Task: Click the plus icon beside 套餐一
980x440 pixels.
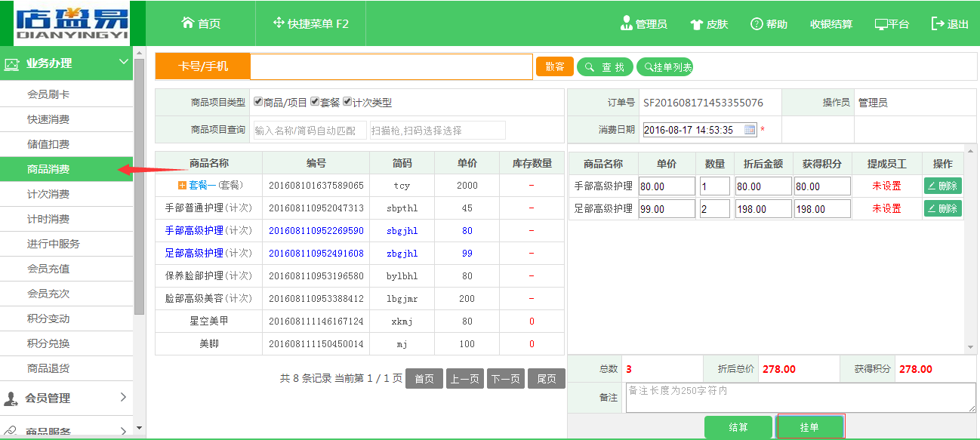Action: click(x=182, y=185)
